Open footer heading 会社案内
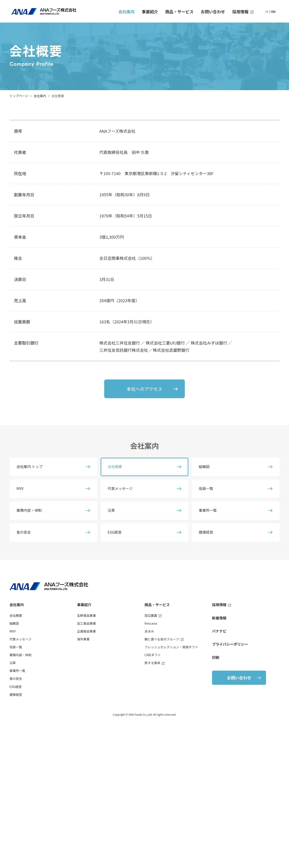The width and height of the screenshot is (289, 868). click(x=16, y=605)
